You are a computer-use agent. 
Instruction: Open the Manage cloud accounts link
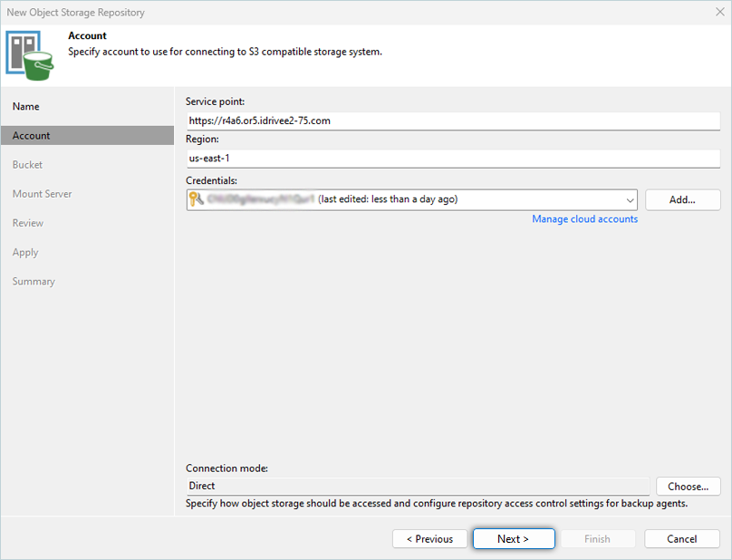(x=584, y=219)
